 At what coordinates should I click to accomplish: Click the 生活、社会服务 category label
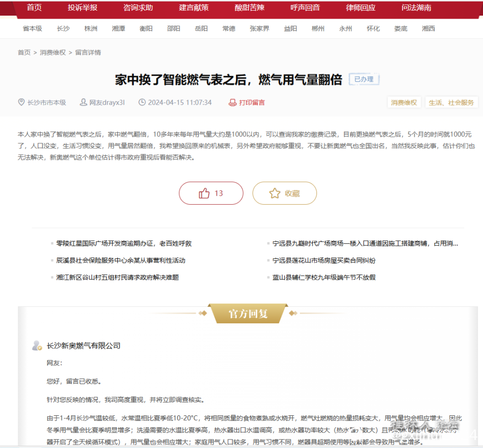[451, 102]
